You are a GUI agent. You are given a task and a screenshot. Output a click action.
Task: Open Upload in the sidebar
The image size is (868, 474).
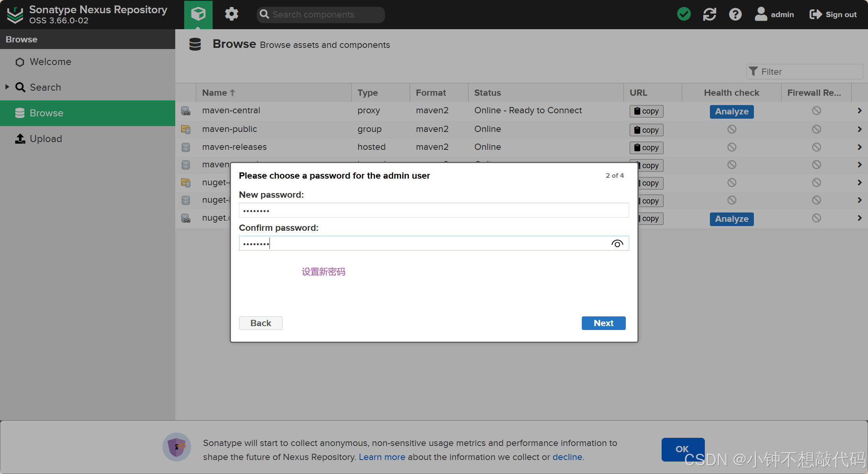[46, 139]
